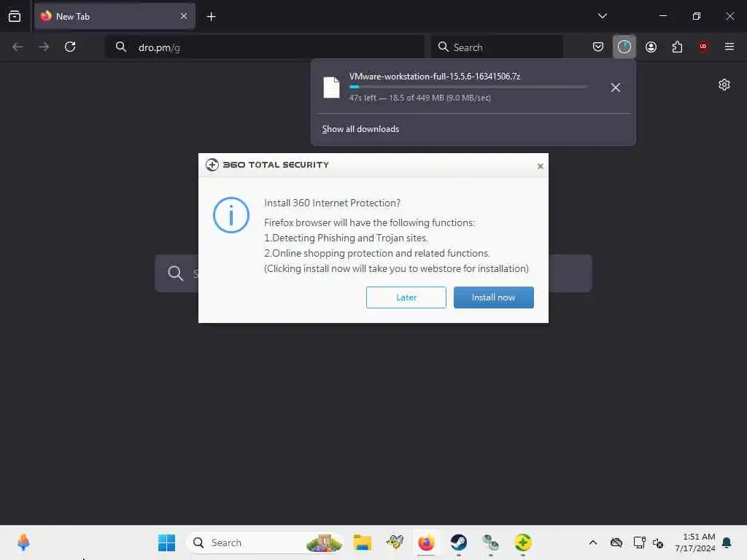
Task: Click the toolbar Search box
Action: coord(497,47)
